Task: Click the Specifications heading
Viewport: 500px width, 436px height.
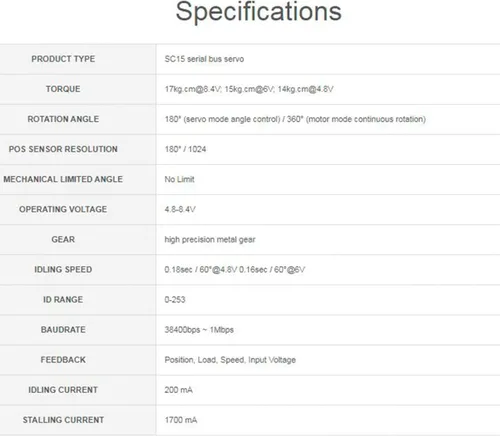Action: pyautogui.click(x=258, y=12)
